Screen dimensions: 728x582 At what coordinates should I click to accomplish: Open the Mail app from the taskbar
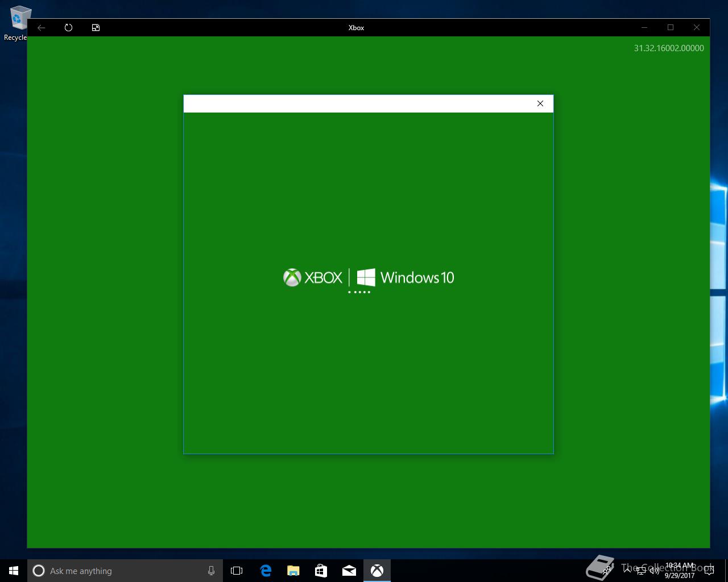click(349, 571)
